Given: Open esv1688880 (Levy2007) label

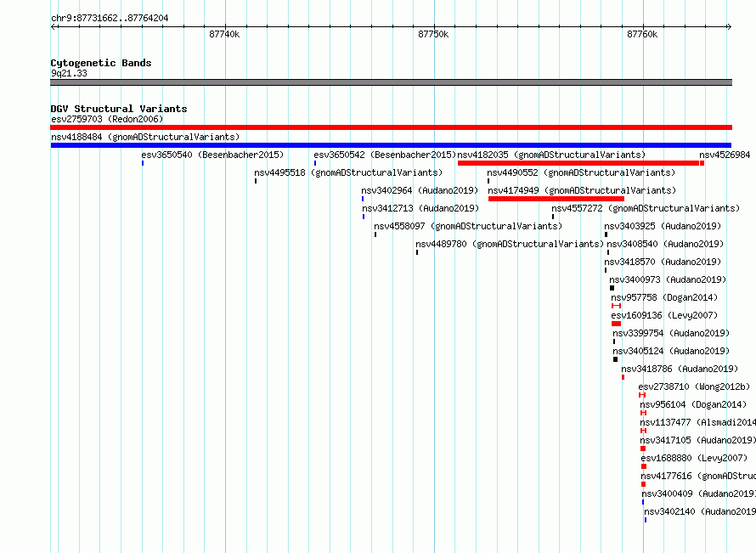Looking at the screenshot, I should (x=694, y=458).
